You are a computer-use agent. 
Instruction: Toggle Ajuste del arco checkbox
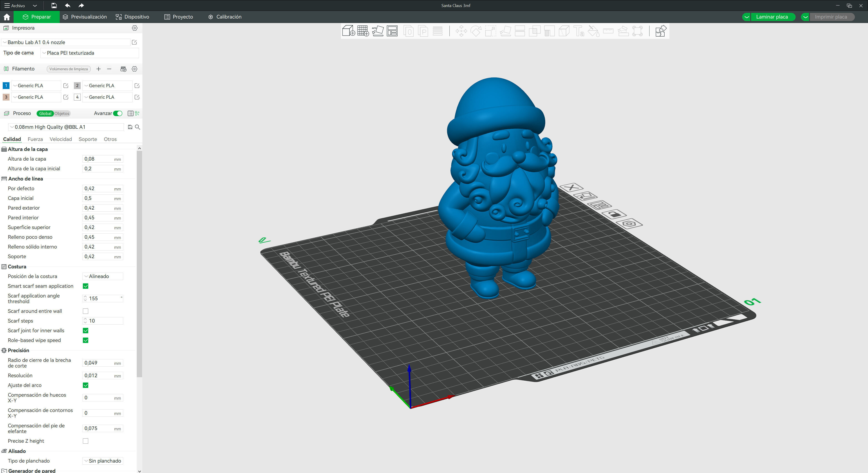point(86,385)
